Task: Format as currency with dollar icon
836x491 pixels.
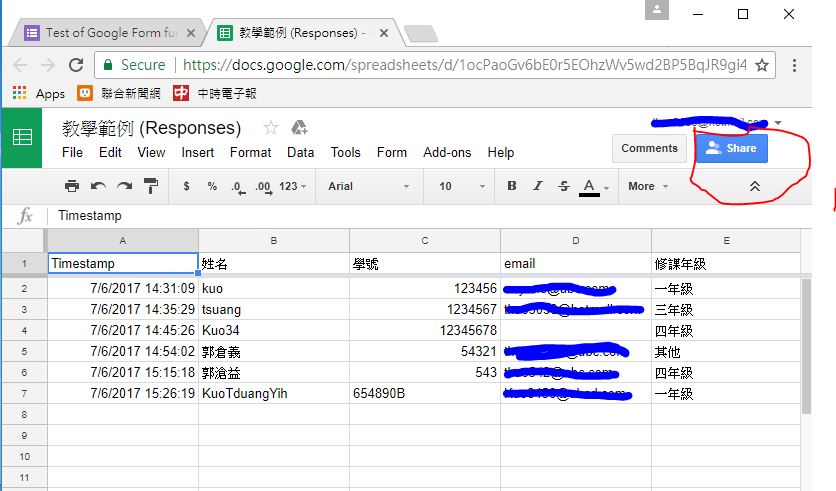Action: coord(186,186)
